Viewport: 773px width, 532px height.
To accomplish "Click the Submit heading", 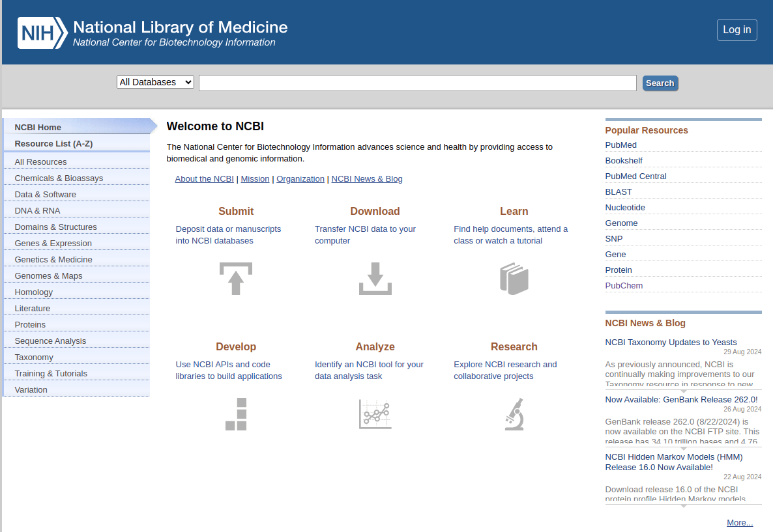I will click(236, 211).
